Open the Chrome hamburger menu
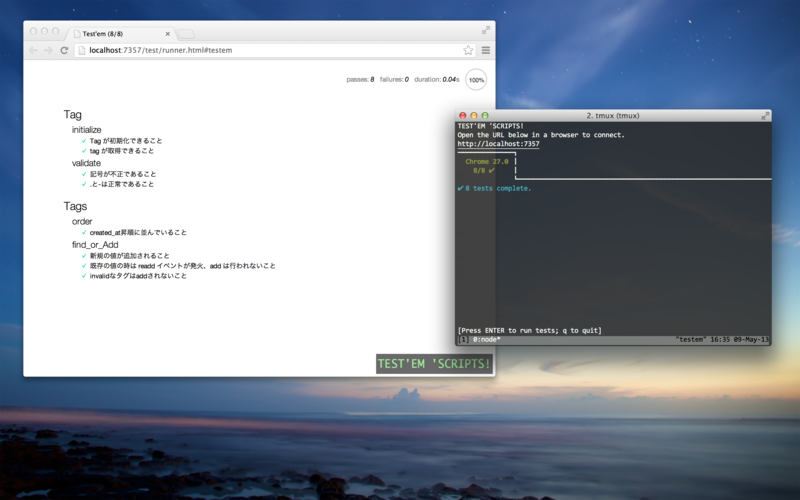Screen dimensions: 800x500 click(486, 50)
